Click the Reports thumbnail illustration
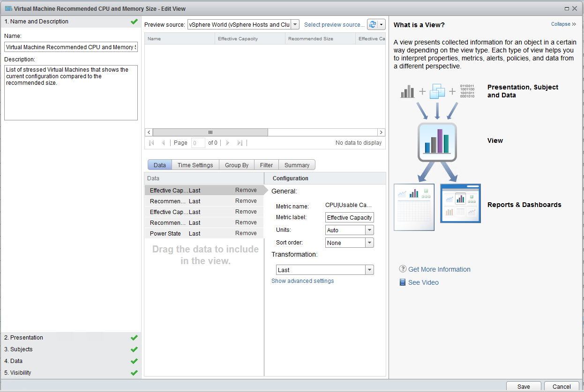 coord(414,207)
